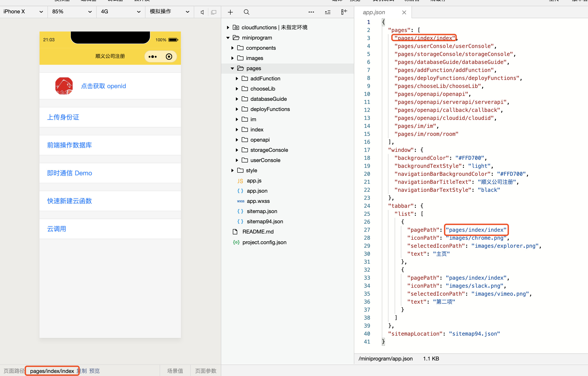Click the page path pages/index/index field
The height and width of the screenshot is (376, 588).
pyautogui.click(x=52, y=371)
